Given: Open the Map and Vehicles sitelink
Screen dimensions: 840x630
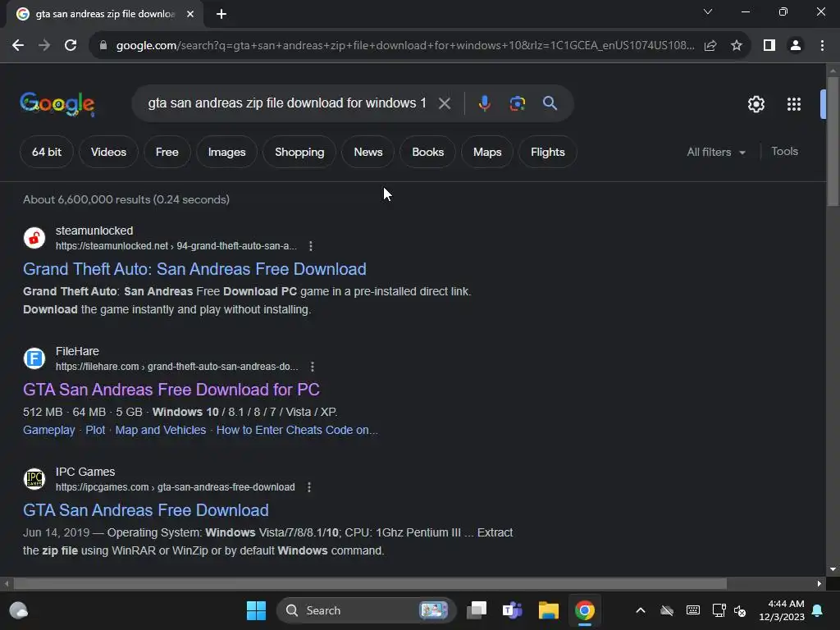Looking at the screenshot, I should (x=161, y=430).
